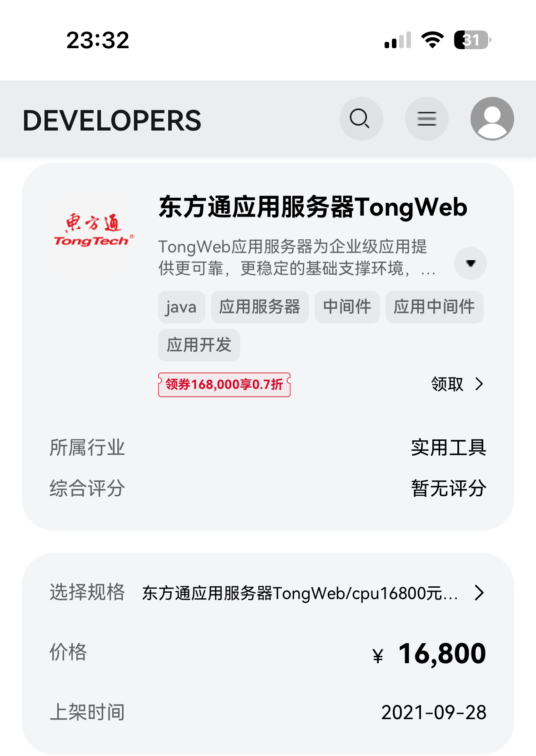Tap the 东方通应用服务器TongWeb product title

coord(313,207)
